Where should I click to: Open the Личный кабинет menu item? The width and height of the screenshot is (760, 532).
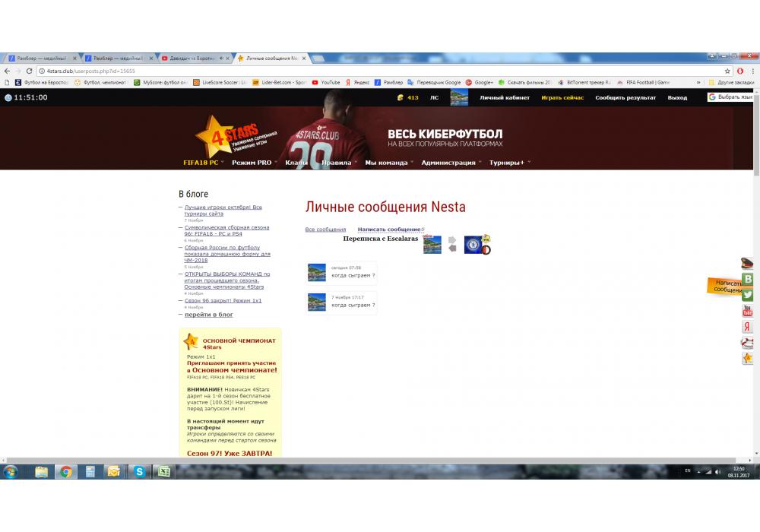pyautogui.click(x=504, y=98)
